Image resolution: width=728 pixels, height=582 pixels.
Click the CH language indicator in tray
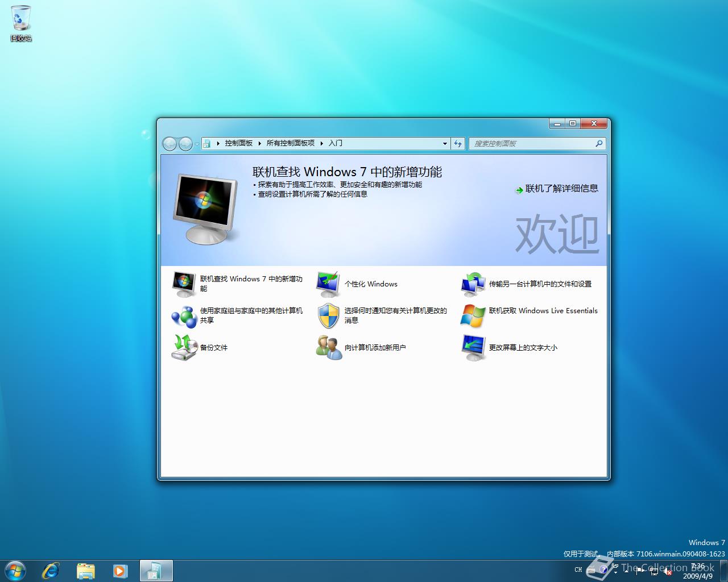pos(578,569)
